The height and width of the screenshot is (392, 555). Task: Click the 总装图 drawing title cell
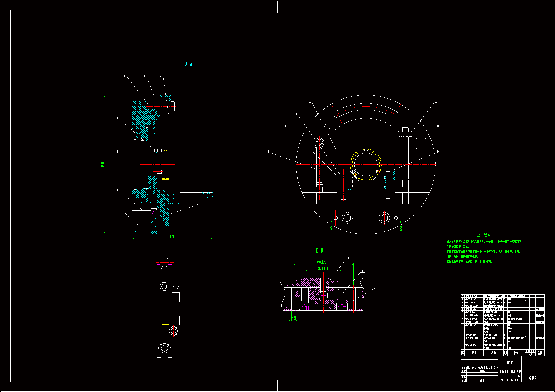tap(533, 378)
